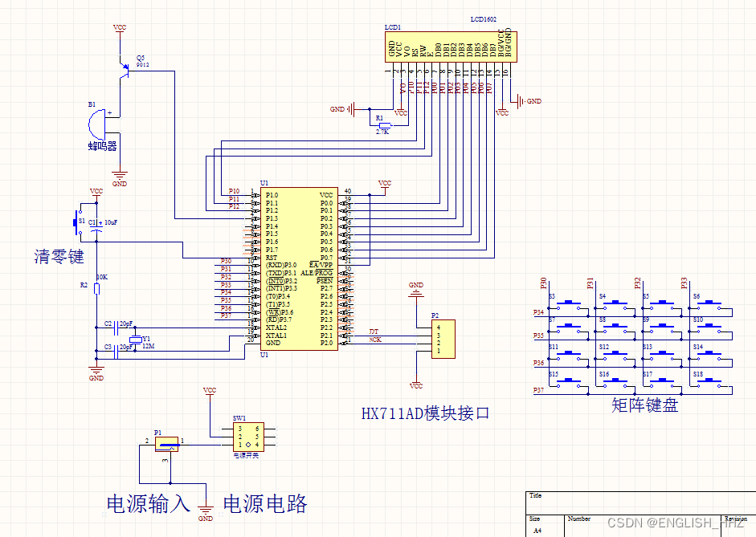The image size is (756, 537).
Task: Click the Number field in title block
Action: pos(579,519)
